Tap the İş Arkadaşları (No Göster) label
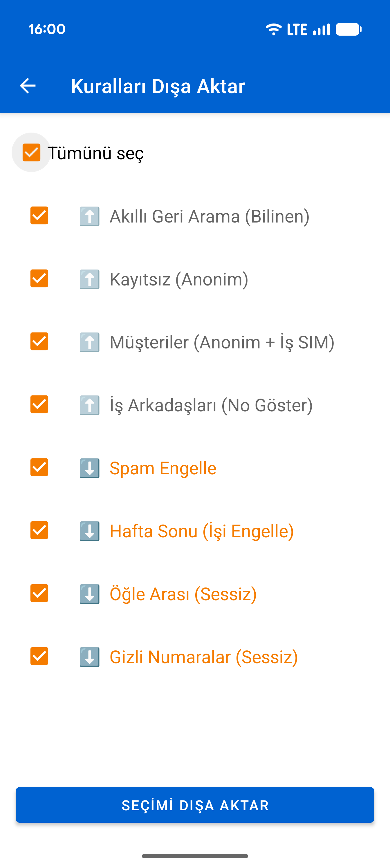Image resolution: width=390 pixels, height=868 pixels. pos(211,405)
